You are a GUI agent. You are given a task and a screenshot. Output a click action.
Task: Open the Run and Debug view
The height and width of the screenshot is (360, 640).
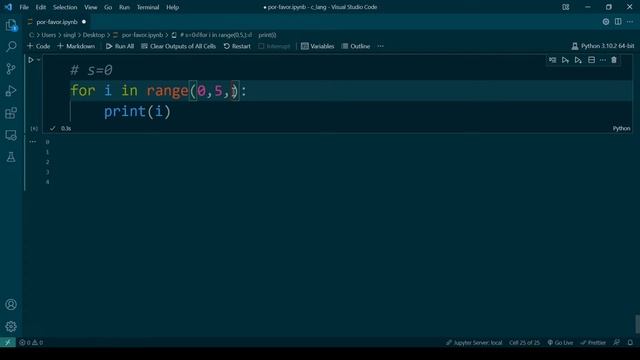pos(11,91)
